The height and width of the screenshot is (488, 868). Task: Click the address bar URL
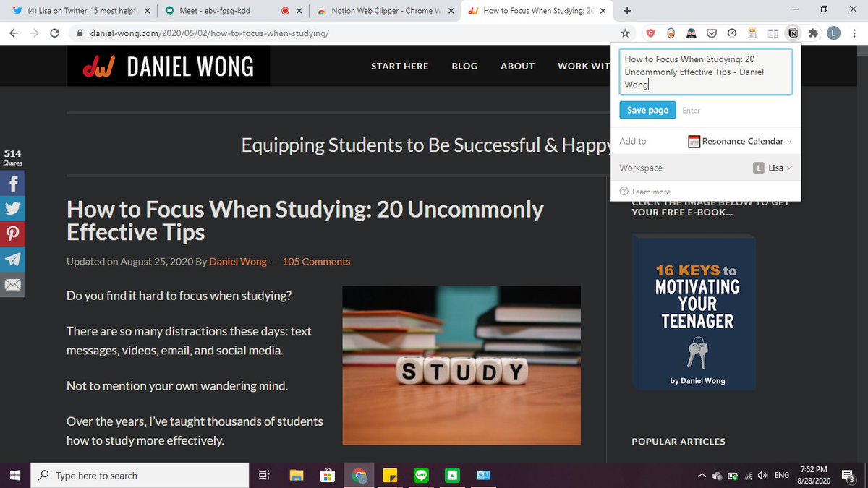pos(210,33)
